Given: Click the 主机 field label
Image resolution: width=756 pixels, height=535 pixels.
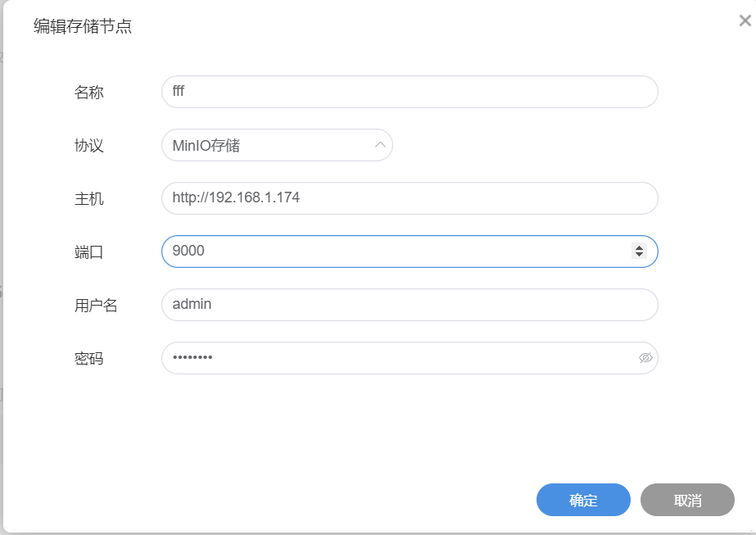Looking at the screenshot, I should [89, 199].
